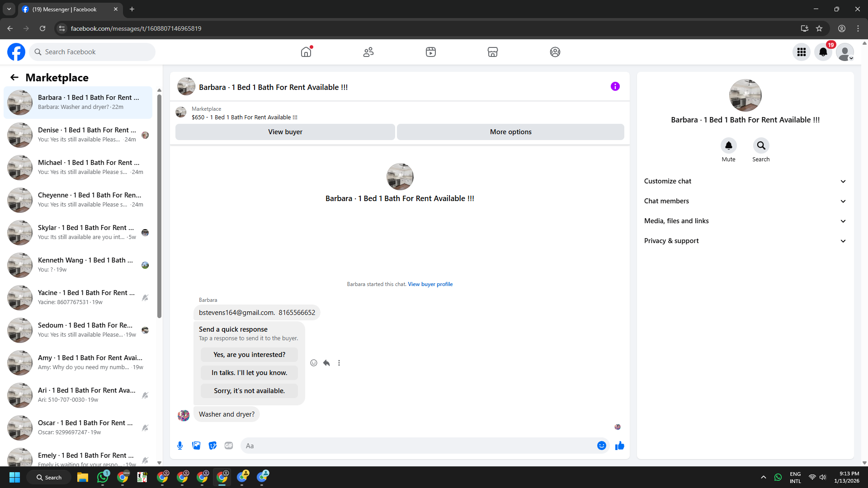Click the voice clip microphone icon
This screenshot has width=868, height=488.
[x=180, y=446]
